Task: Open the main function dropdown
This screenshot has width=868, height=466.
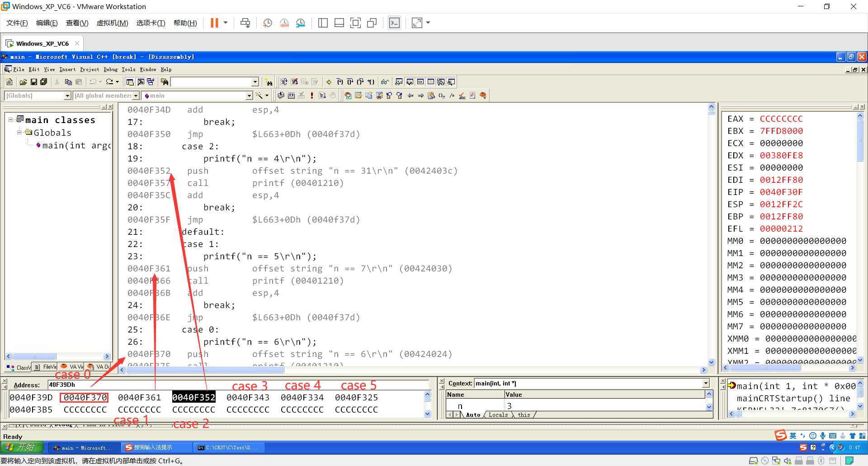Action: tap(249, 95)
